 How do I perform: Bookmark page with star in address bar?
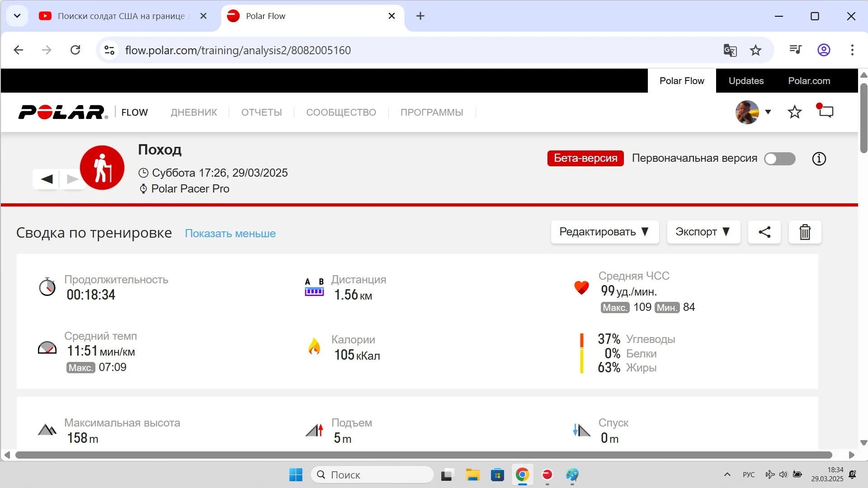755,50
